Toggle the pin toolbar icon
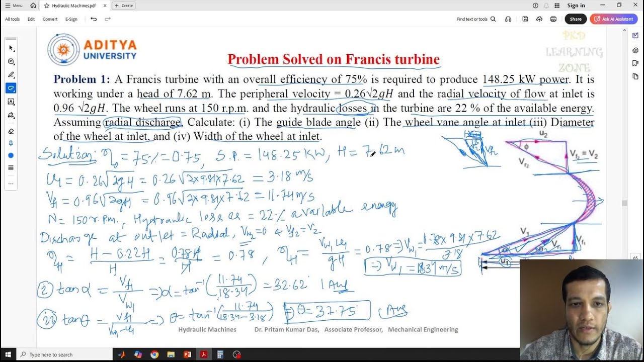 click(11, 143)
